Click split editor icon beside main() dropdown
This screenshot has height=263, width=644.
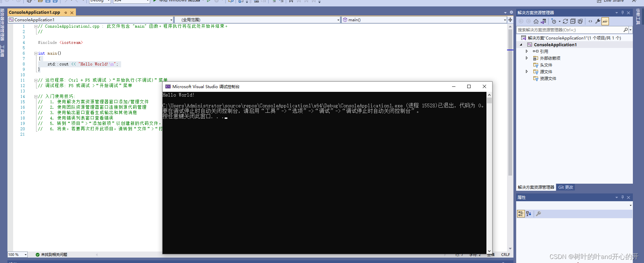[x=510, y=20]
